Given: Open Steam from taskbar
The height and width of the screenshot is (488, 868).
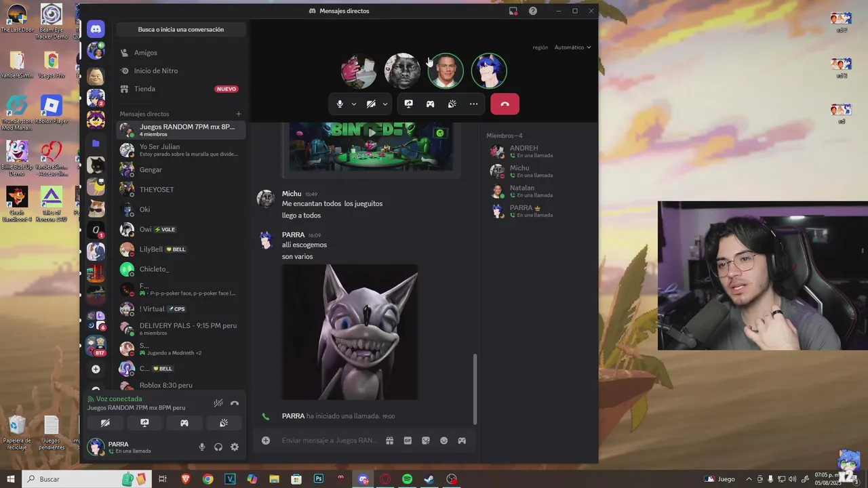Looking at the screenshot, I should pyautogui.click(x=429, y=479).
